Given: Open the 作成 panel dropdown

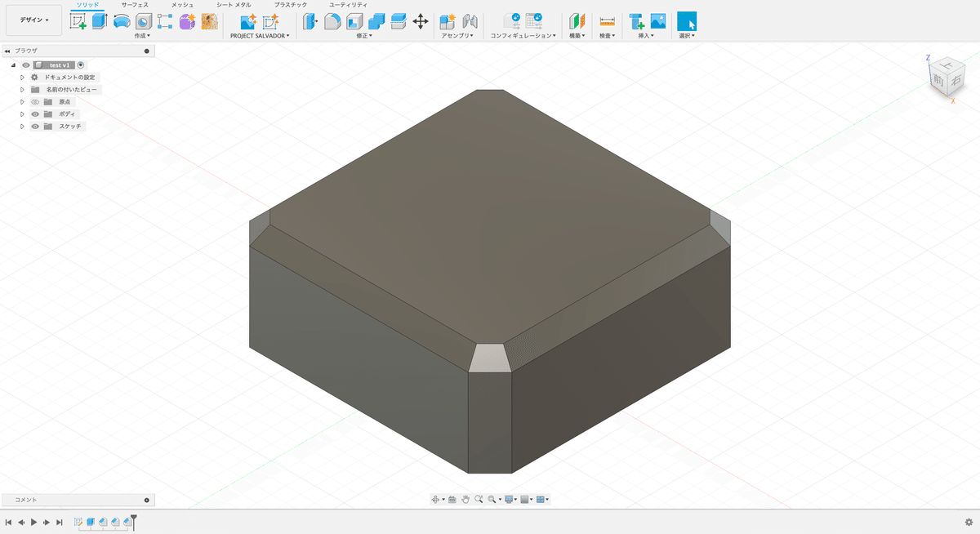Looking at the screenshot, I should tap(142, 36).
